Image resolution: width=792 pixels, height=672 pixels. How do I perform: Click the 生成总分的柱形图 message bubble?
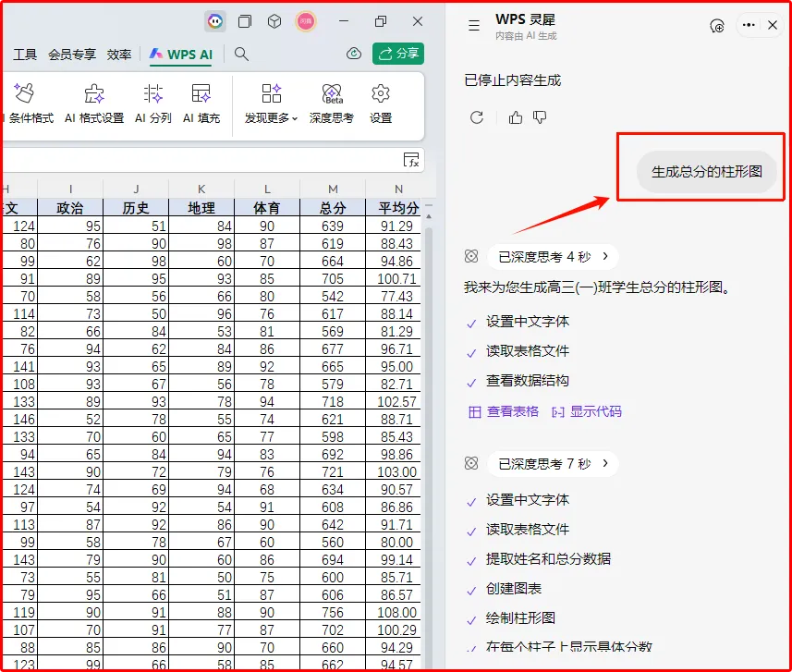(707, 172)
